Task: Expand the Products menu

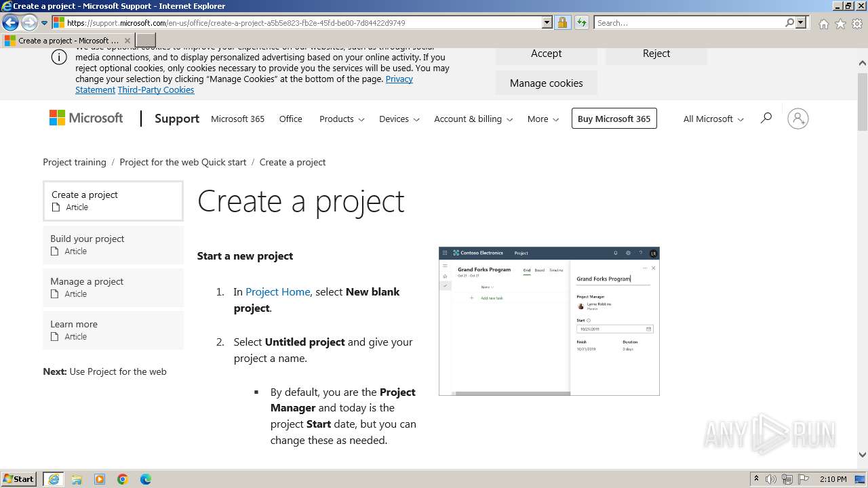Action: [342, 119]
